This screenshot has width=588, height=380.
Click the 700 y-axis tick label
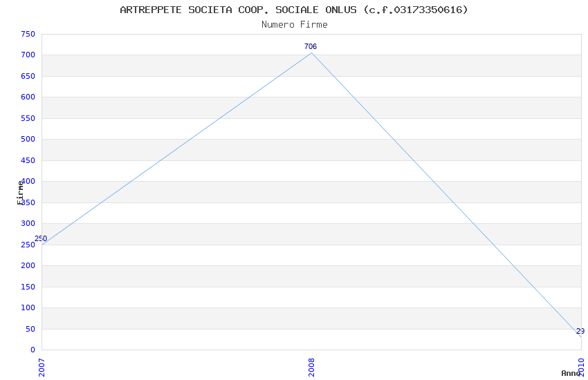pyautogui.click(x=28, y=55)
